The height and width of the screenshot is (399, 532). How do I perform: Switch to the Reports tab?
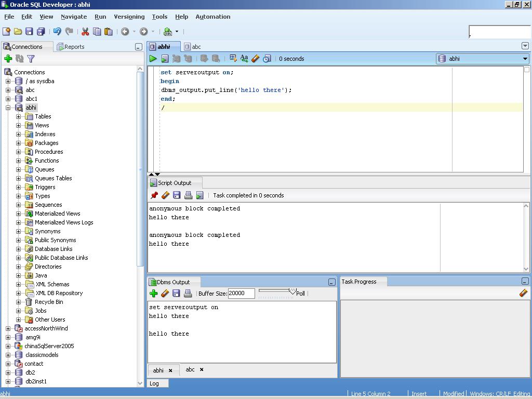click(71, 47)
